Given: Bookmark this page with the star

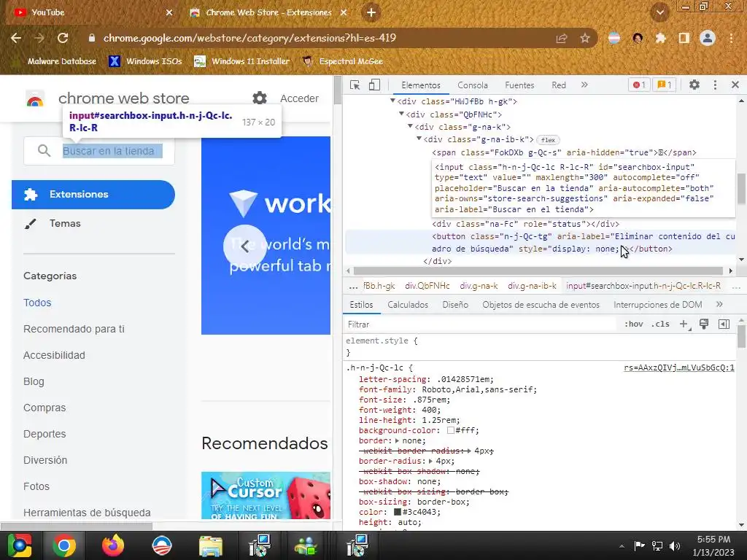Looking at the screenshot, I should click(585, 38).
